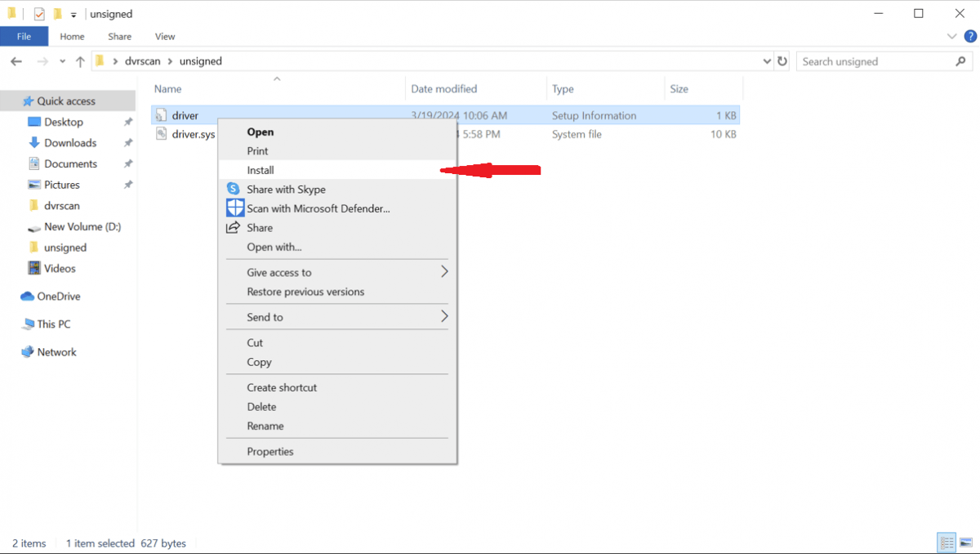Choose Rename from the context menu
Viewport: 980px width, 554px height.
pos(336,426)
